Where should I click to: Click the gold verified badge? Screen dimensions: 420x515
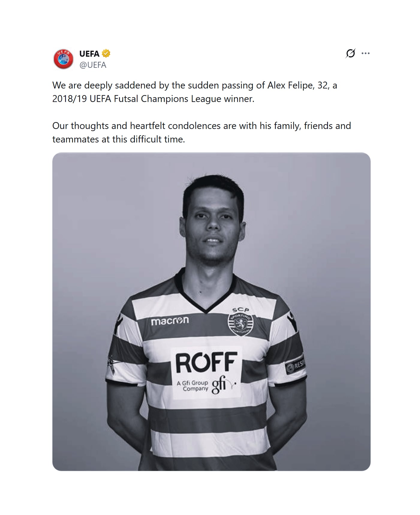point(106,54)
